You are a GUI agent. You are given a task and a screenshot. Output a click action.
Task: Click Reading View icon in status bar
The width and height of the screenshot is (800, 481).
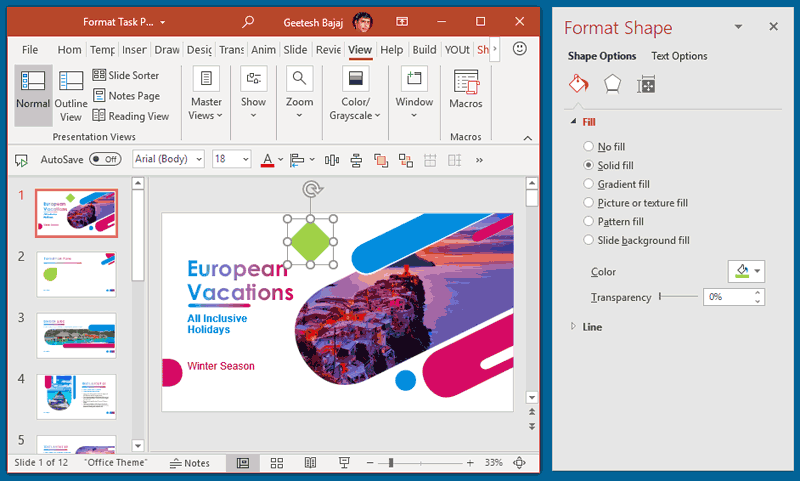(310, 463)
